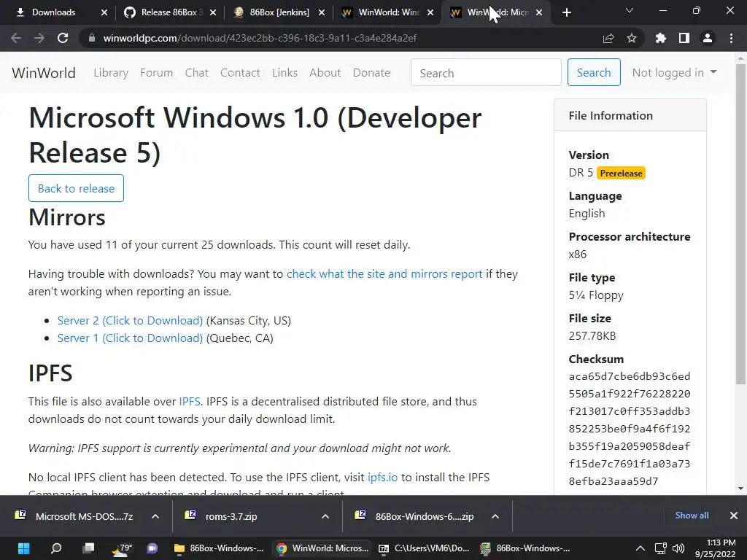Image resolution: width=747 pixels, height=560 pixels.
Task: Bookmark this page with star icon
Action: click(x=632, y=38)
